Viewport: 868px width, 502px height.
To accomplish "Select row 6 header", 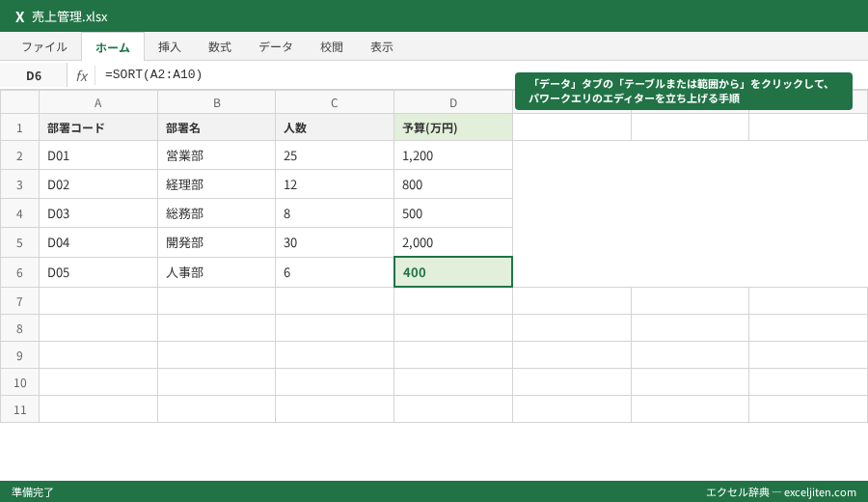I will coord(19,272).
